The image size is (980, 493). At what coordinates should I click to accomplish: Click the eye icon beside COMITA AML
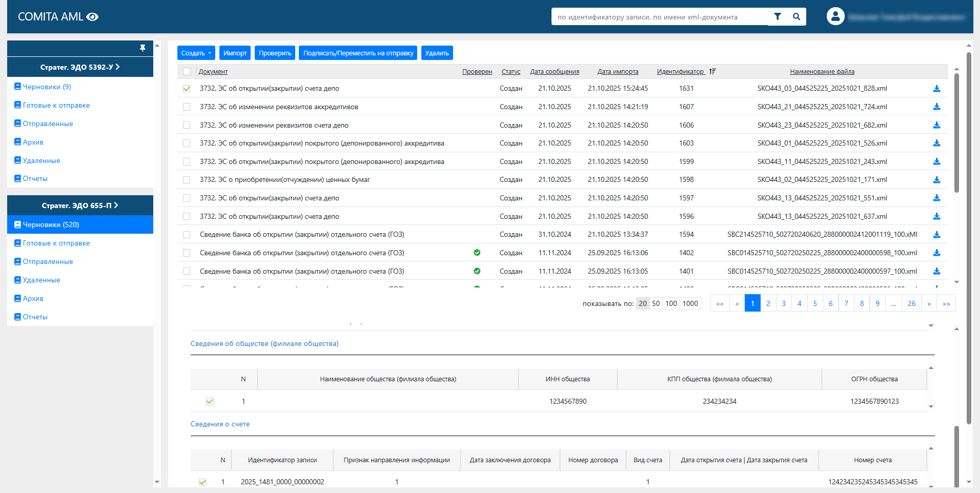point(92,17)
